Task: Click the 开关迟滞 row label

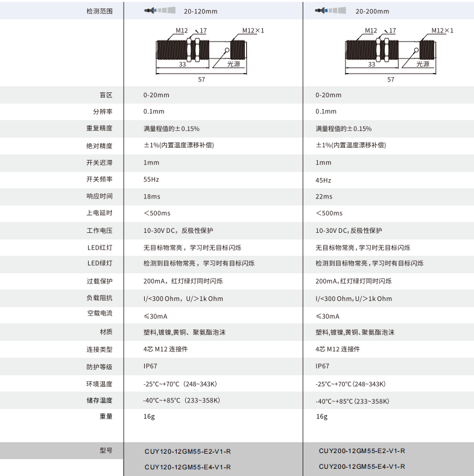Action: pyautogui.click(x=100, y=163)
